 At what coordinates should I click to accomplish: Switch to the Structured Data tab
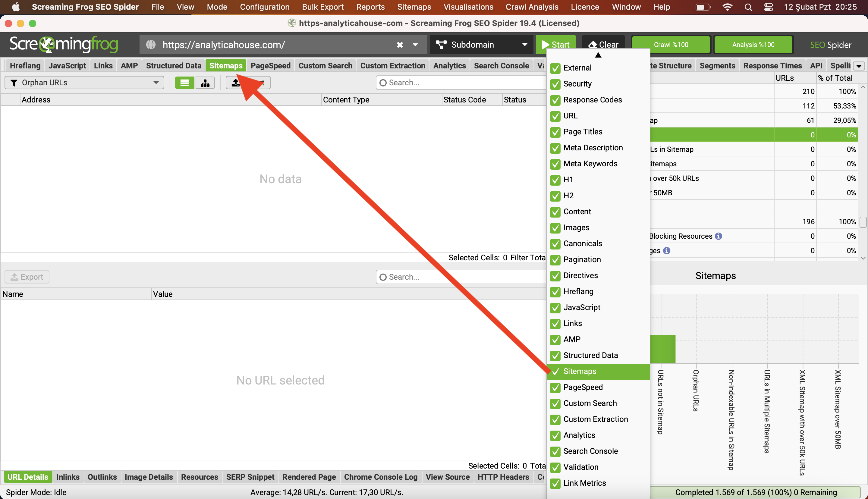coord(173,66)
